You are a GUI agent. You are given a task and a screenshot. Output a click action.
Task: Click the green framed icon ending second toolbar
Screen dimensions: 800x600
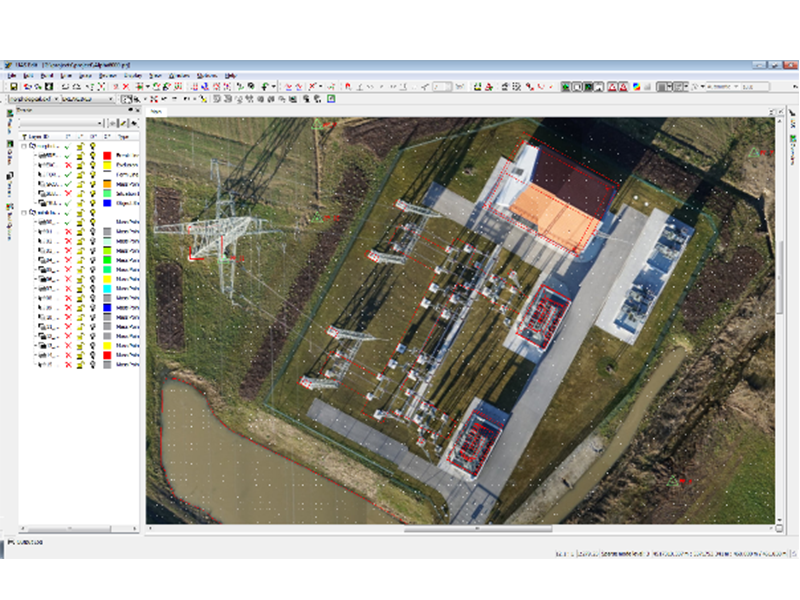(331, 99)
